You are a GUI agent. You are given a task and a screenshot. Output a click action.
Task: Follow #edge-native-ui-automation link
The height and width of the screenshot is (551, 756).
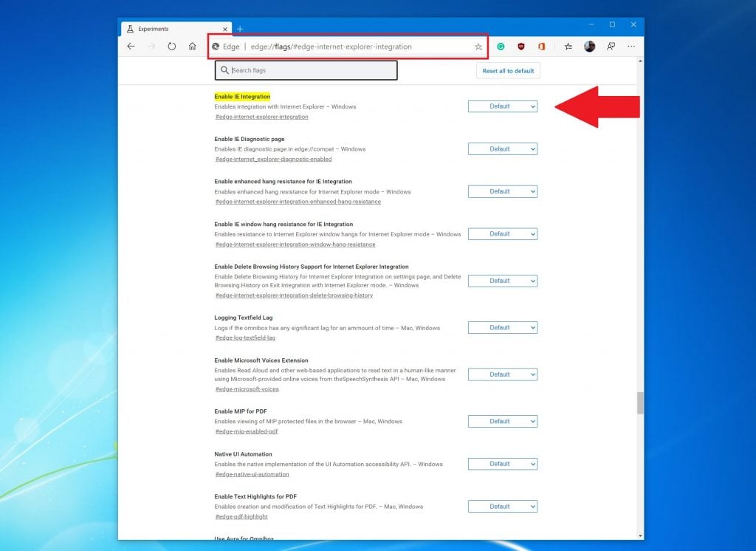coord(252,474)
